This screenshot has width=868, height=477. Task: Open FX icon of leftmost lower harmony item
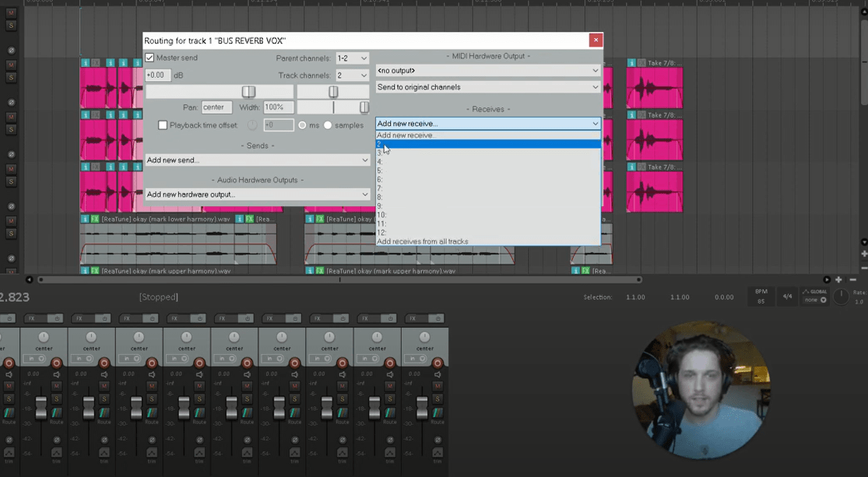click(x=95, y=219)
